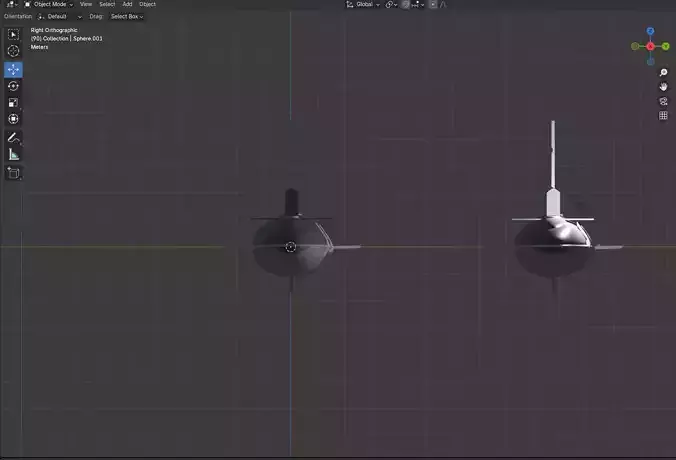
Task: Select the Add Cube tool
Action: (13, 173)
